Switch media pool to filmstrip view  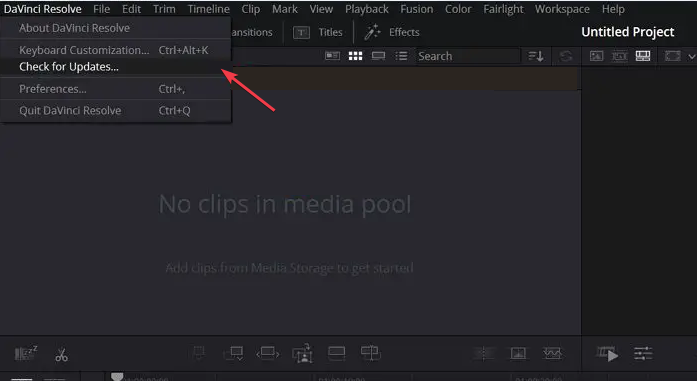[378, 56]
